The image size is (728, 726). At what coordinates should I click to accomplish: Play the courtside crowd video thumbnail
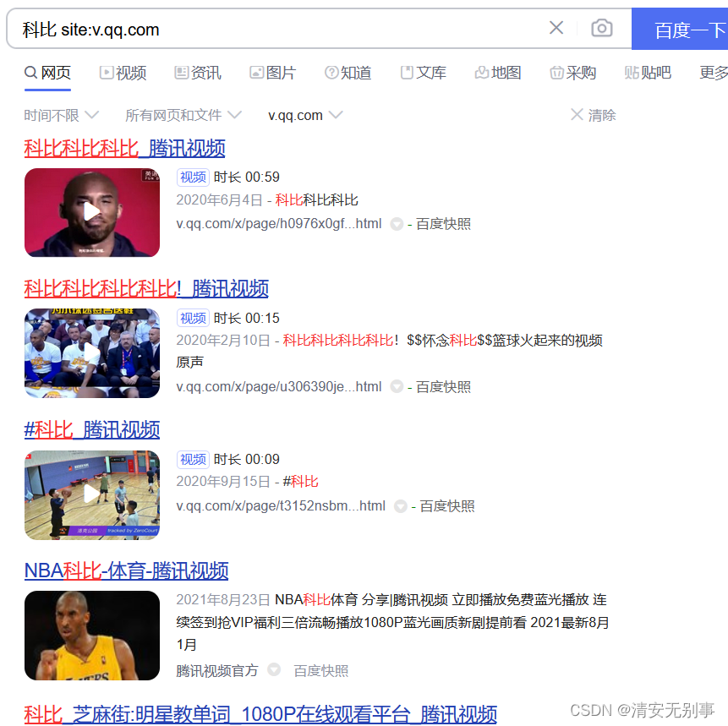pos(92,353)
